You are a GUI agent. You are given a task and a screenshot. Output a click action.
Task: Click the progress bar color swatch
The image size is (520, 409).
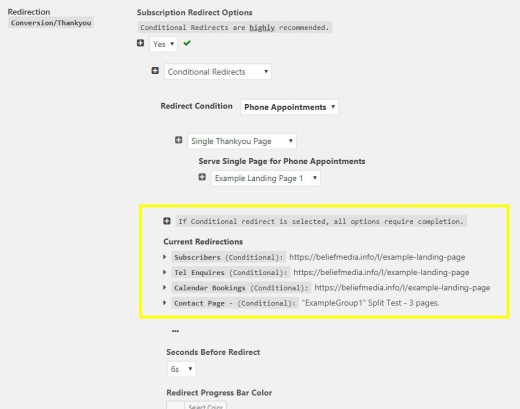pos(175,406)
